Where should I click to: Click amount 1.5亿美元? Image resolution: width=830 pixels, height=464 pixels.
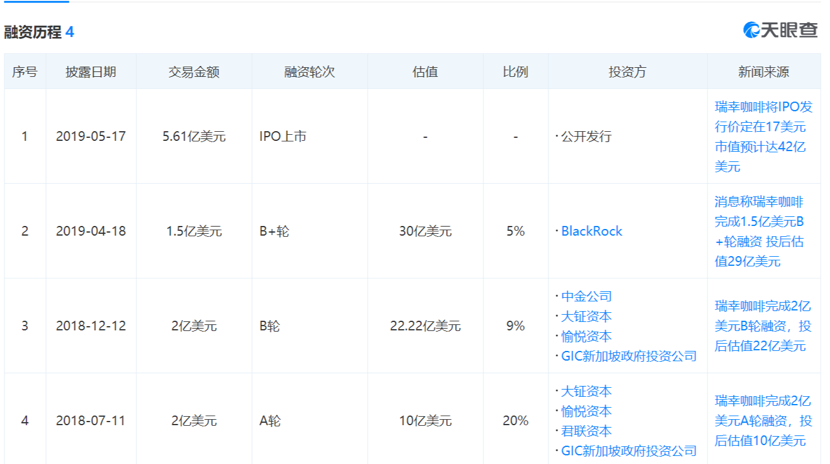(194, 231)
